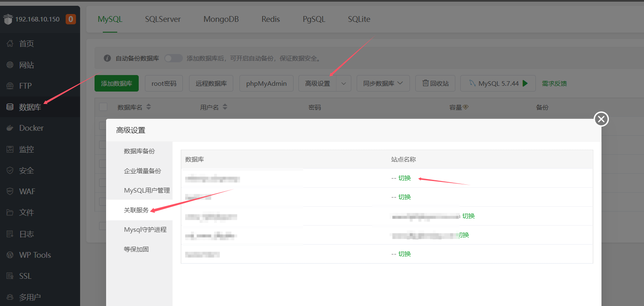
Task: Click the 数据库 column header in dialog
Action: click(x=194, y=159)
